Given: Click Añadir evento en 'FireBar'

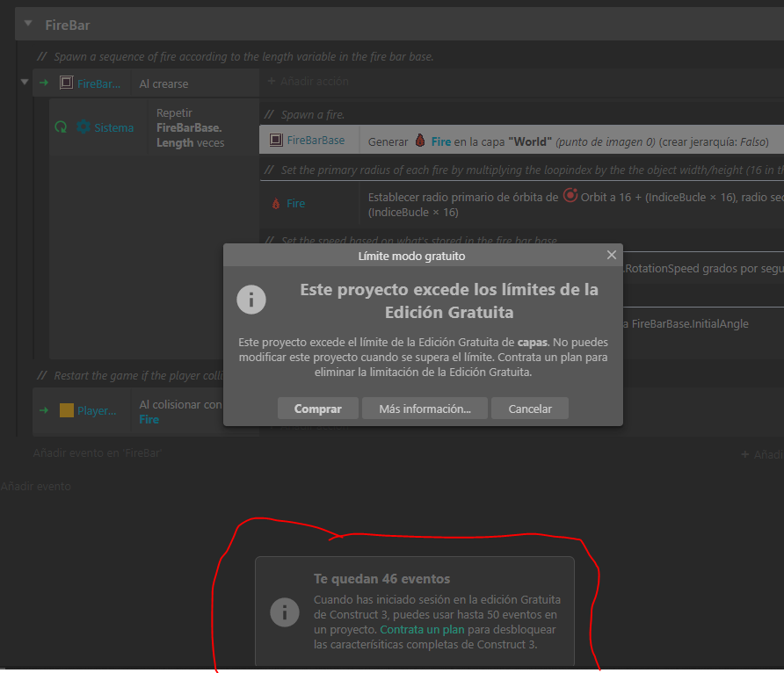Looking at the screenshot, I should 98,453.
